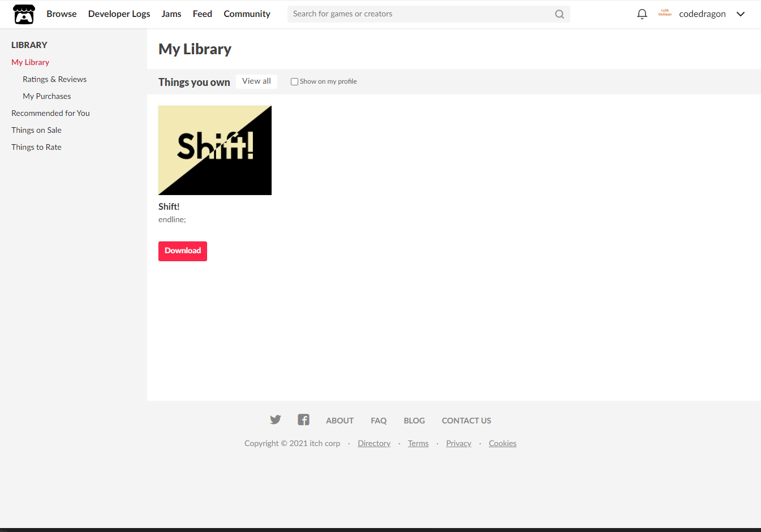Screen dimensions: 761x532
Task: Select My Library in sidebar
Action: [x=31, y=62]
